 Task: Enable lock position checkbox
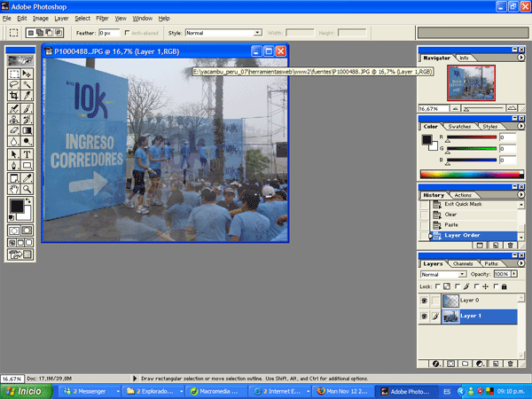click(x=477, y=286)
